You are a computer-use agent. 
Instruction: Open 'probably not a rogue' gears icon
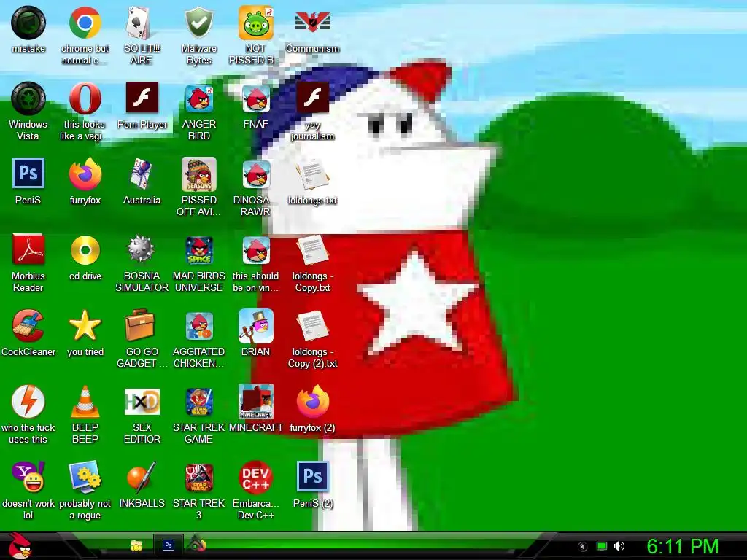click(85, 477)
